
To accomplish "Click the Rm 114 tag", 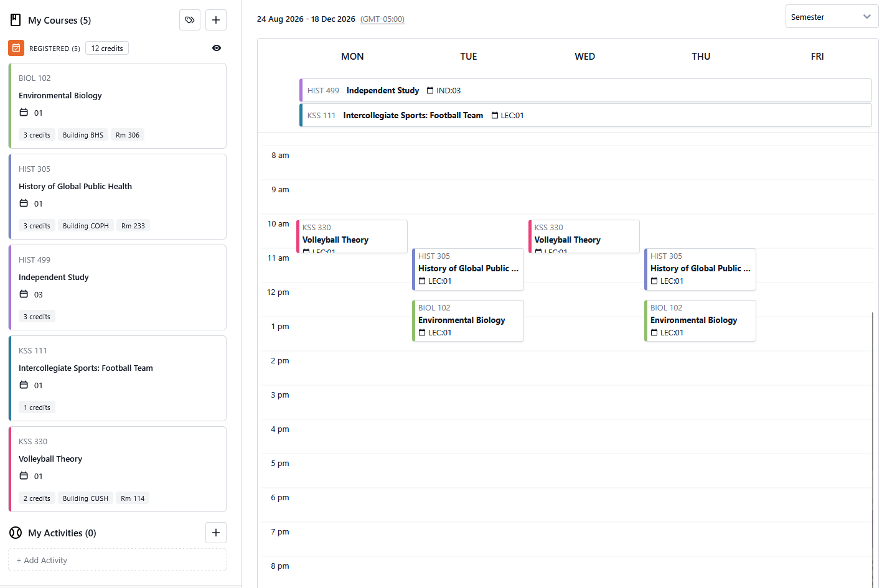I will click(133, 498).
